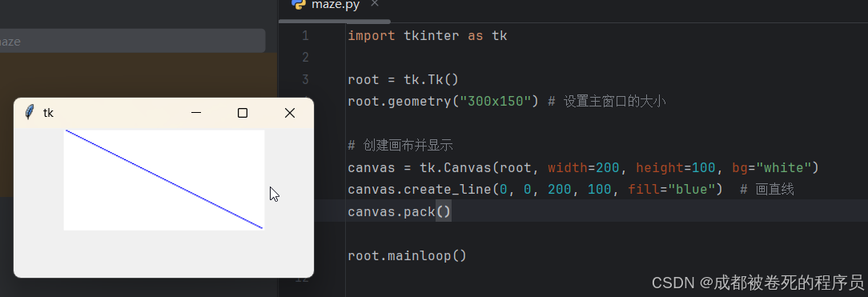This screenshot has width=868, height=297.
Task: Click line number 3 in the gutter
Action: (305, 79)
